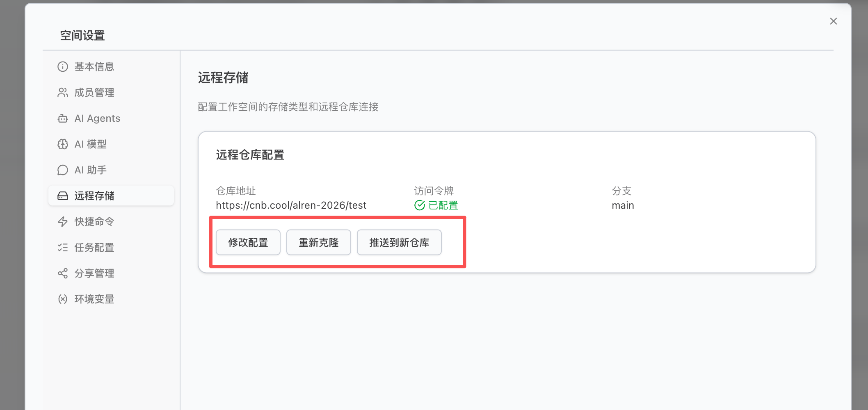Viewport: 868px width, 410px height.
Task: Click the 环境变量 variable icon
Action: pos(62,299)
